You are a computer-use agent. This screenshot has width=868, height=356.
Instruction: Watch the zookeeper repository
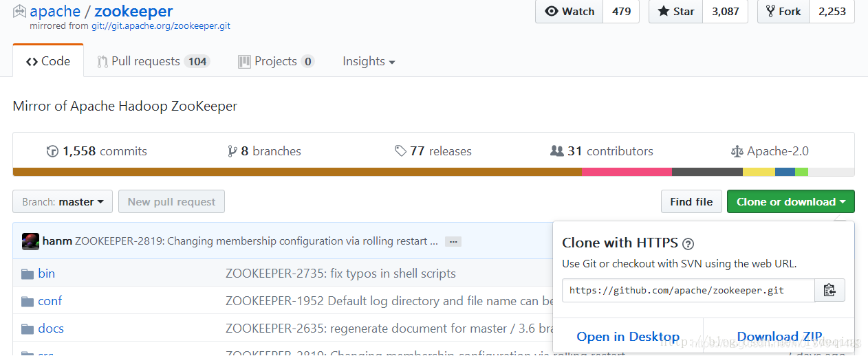click(569, 11)
